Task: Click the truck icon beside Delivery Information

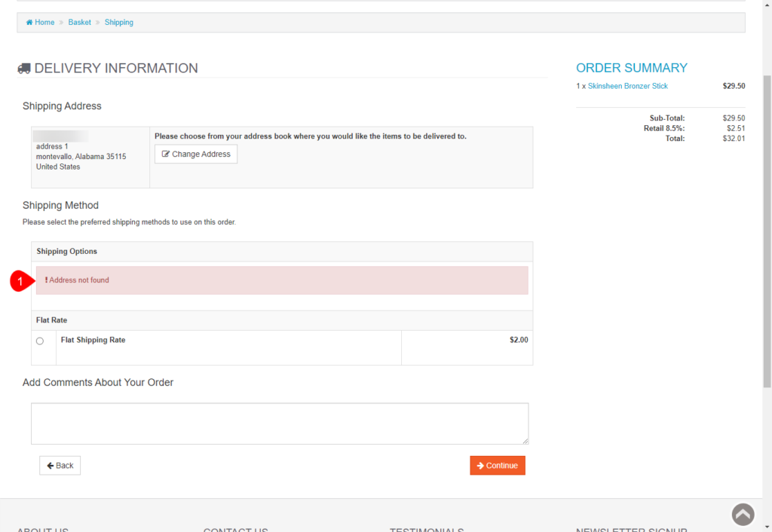Action: [x=23, y=68]
